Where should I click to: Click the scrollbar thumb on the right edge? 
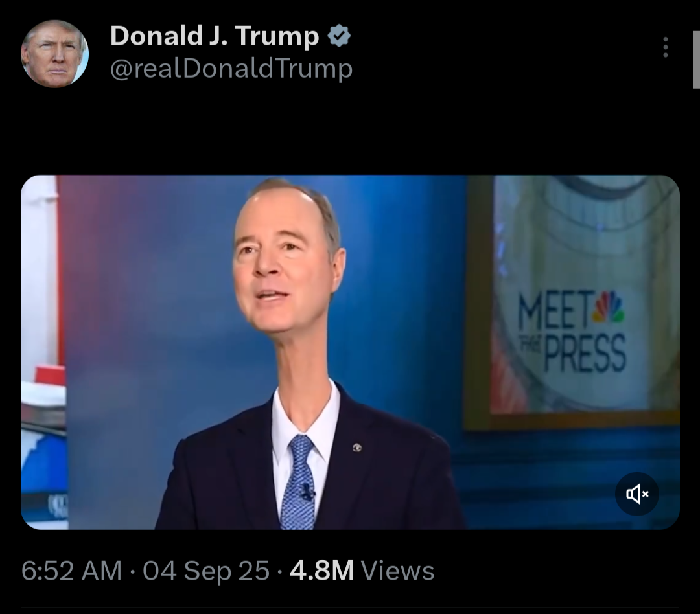coord(696,60)
